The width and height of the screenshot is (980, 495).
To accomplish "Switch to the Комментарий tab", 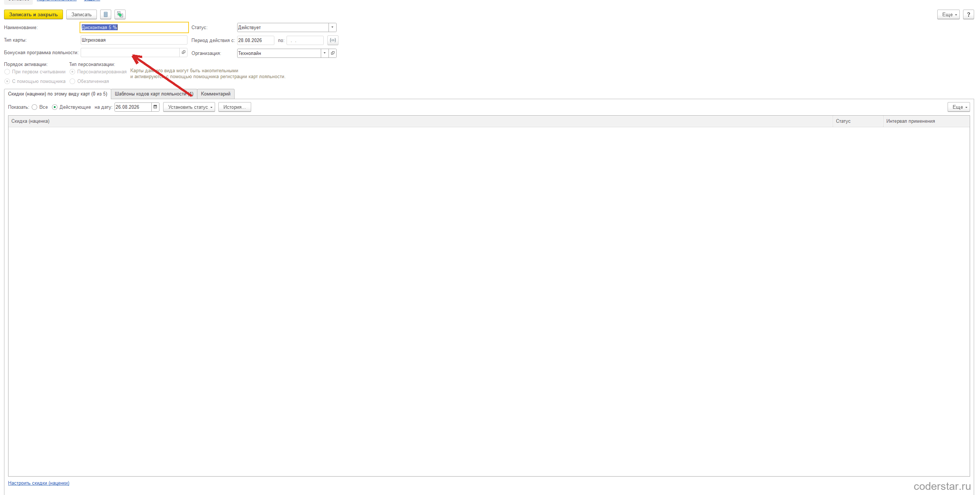I will [x=216, y=94].
